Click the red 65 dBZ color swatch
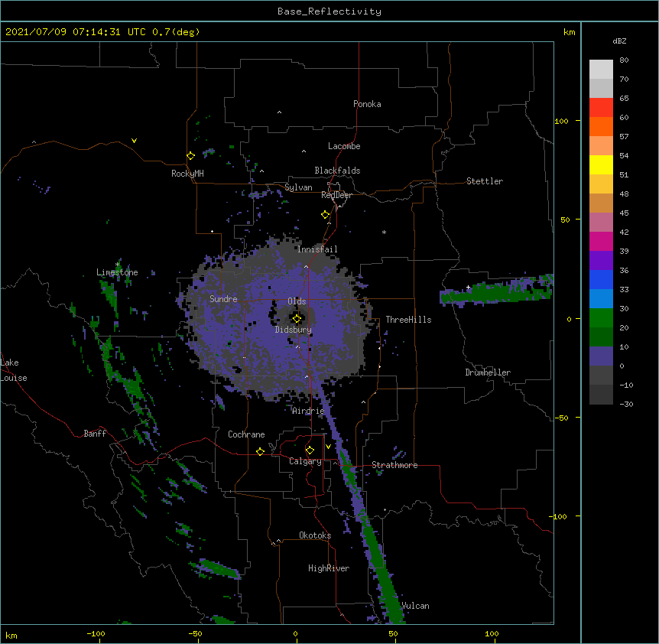 [x=601, y=108]
